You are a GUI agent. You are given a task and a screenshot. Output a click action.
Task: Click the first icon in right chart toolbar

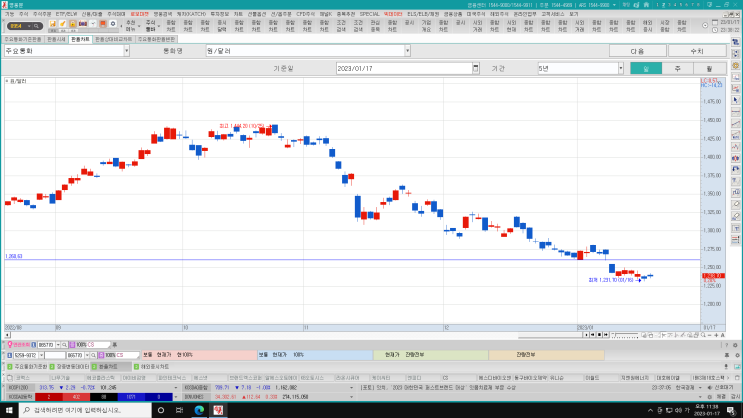click(x=735, y=42)
